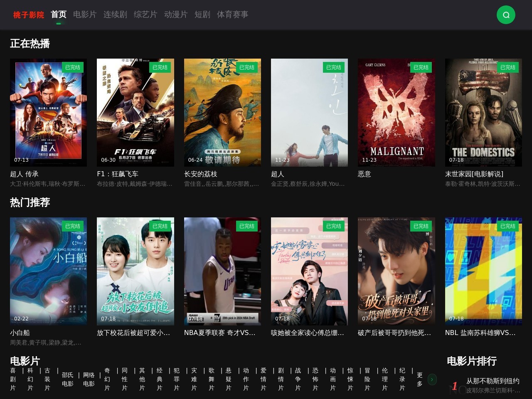Click 已完结 badge on 小白船 poster
The width and height of the screenshot is (532, 399).
tap(73, 226)
